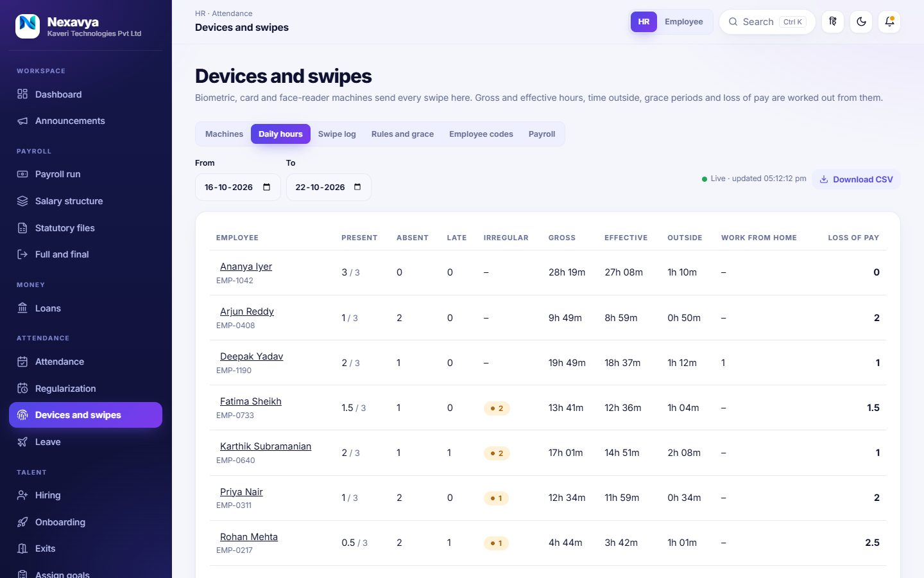The width and height of the screenshot is (924, 578).
Task: Click 'Live · updated 05:12:12 pm' status
Action: coord(754,179)
